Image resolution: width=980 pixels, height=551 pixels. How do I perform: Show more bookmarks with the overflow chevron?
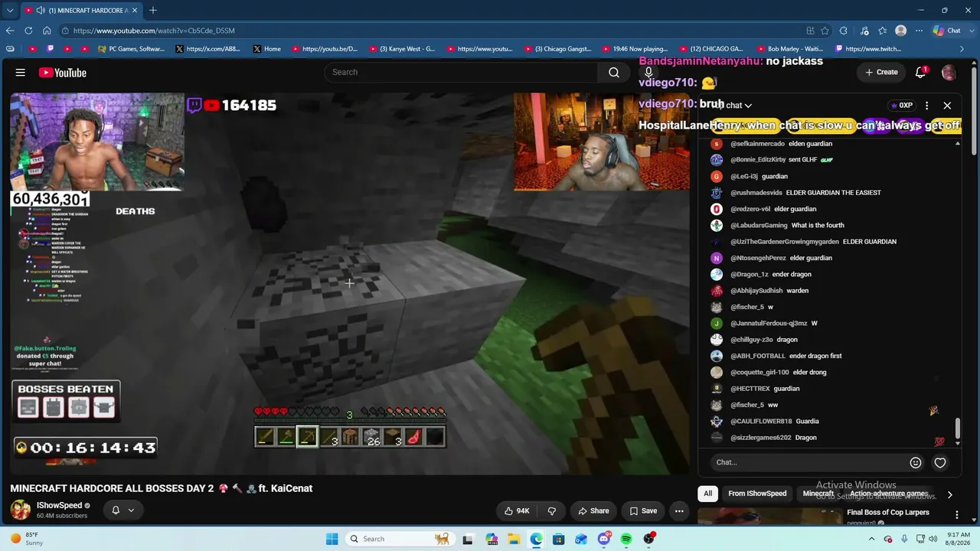pos(962,49)
